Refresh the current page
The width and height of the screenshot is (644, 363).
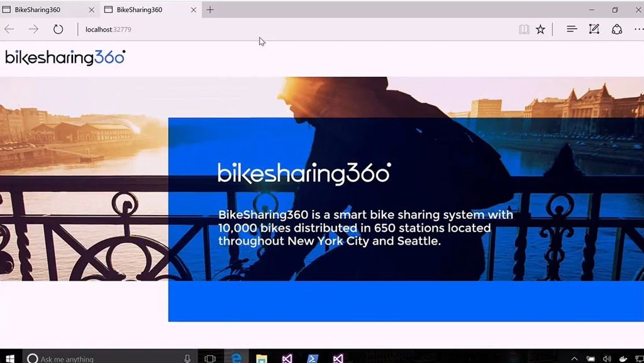(58, 30)
